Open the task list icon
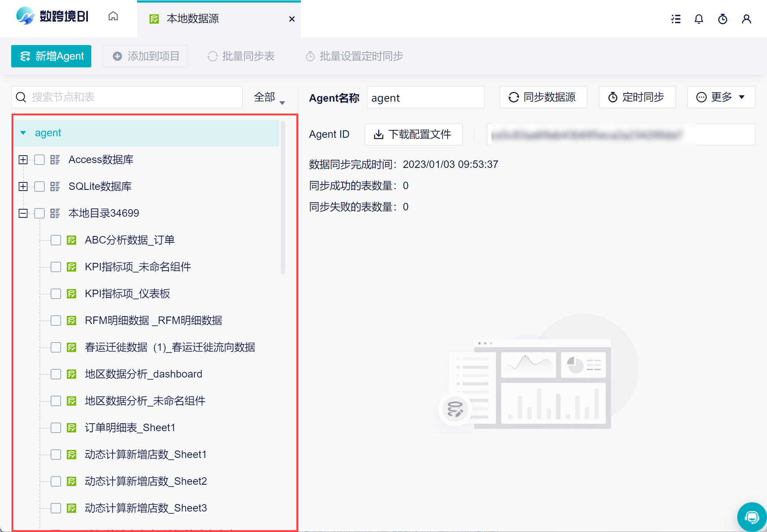 click(676, 19)
